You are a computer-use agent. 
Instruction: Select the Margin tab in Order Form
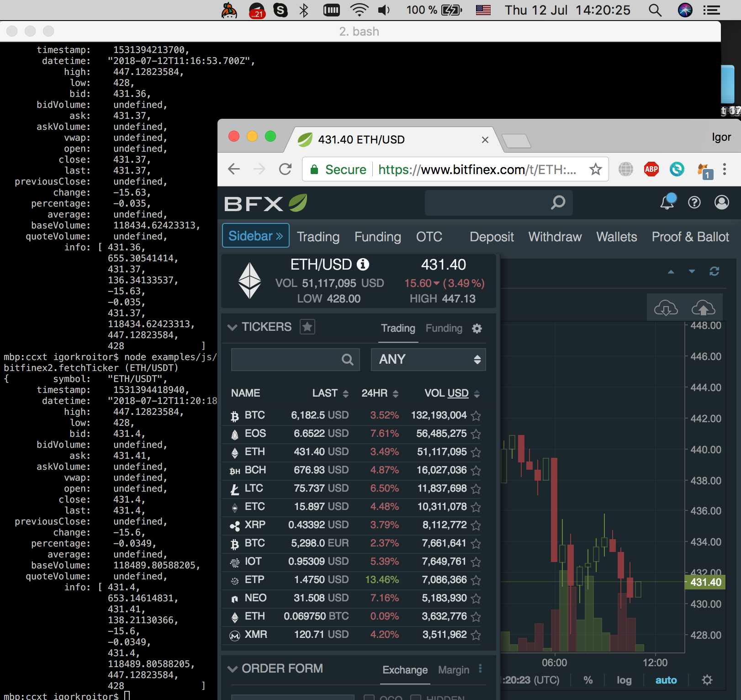[453, 669]
